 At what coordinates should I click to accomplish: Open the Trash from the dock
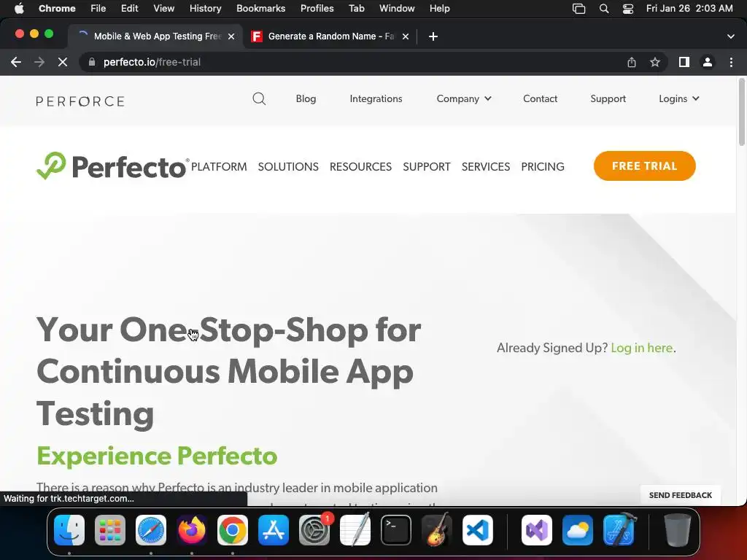(x=678, y=530)
